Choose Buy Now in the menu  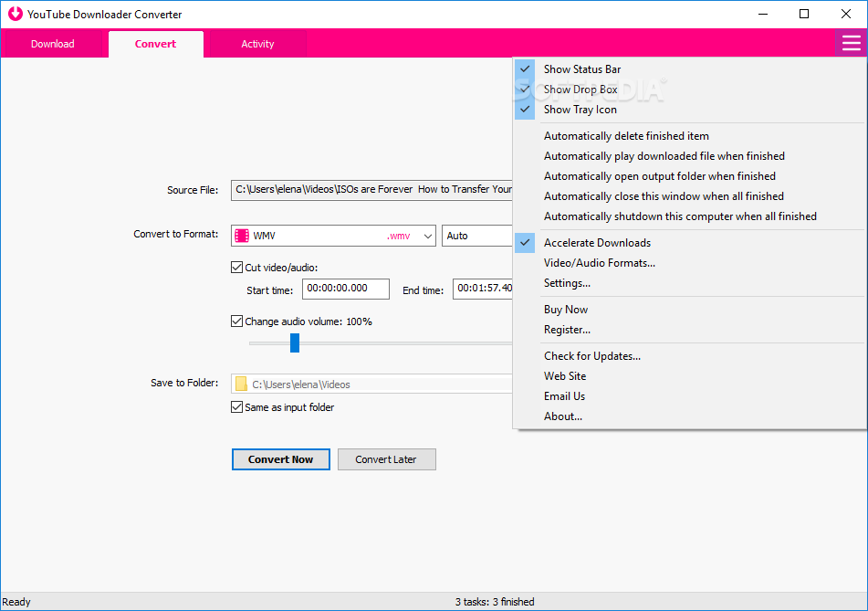689,309
